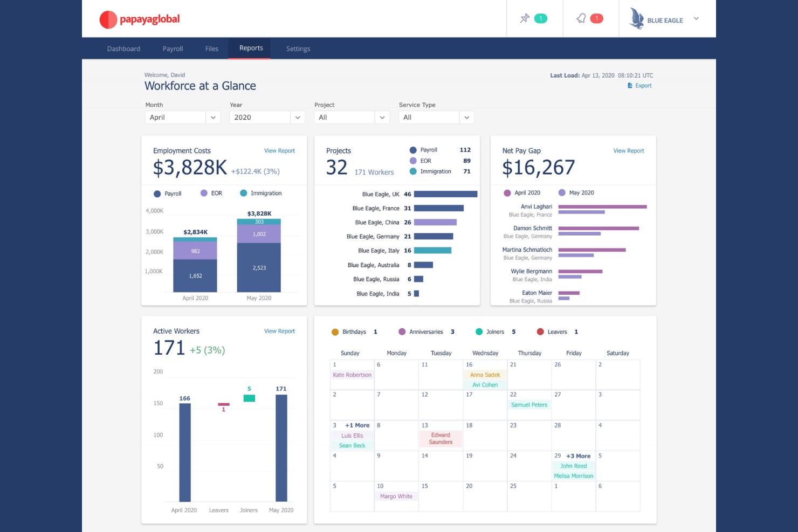
Task: Select the April 2020 EOR segment 982
Action: tap(195, 251)
